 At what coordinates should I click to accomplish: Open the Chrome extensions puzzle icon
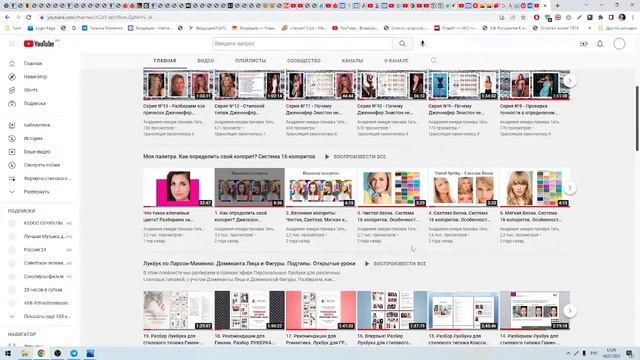coord(600,18)
